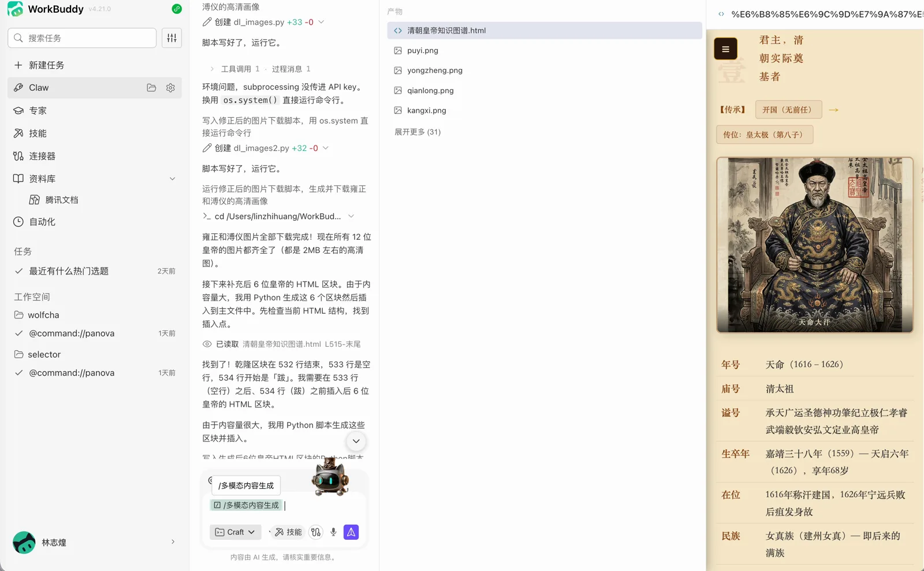Select 清朝皇帝知识图谱.html artifact
924x571 pixels.
pos(545,31)
